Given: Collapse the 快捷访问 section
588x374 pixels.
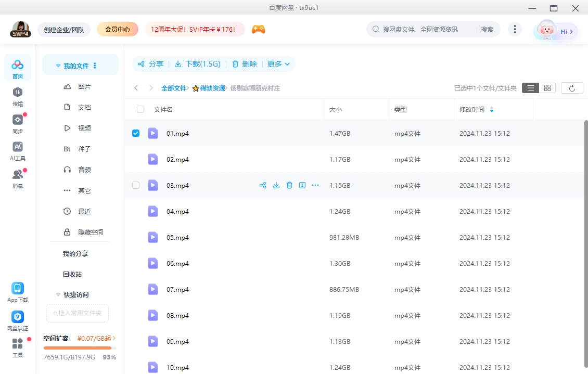Looking at the screenshot, I should click(58, 294).
